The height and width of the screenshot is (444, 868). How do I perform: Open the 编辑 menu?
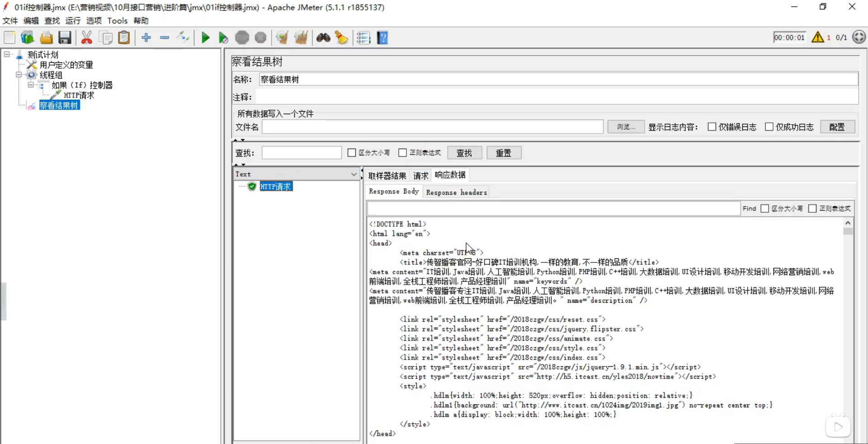[31, 21]
